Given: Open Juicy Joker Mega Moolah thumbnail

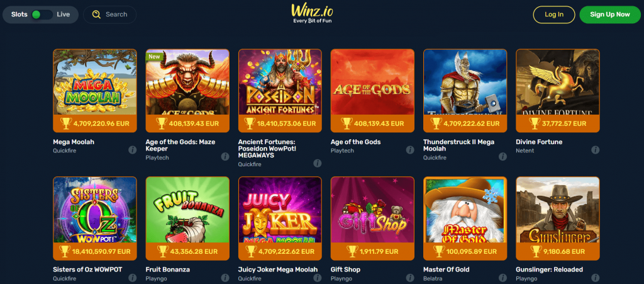Looking at the screenshot, I should click(x=280, y=210).
